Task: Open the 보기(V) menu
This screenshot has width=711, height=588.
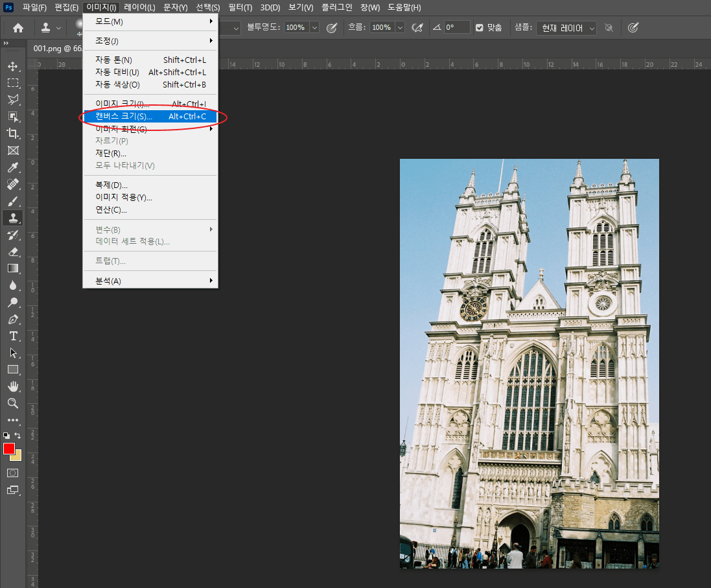Action: (x=301, y=8)
